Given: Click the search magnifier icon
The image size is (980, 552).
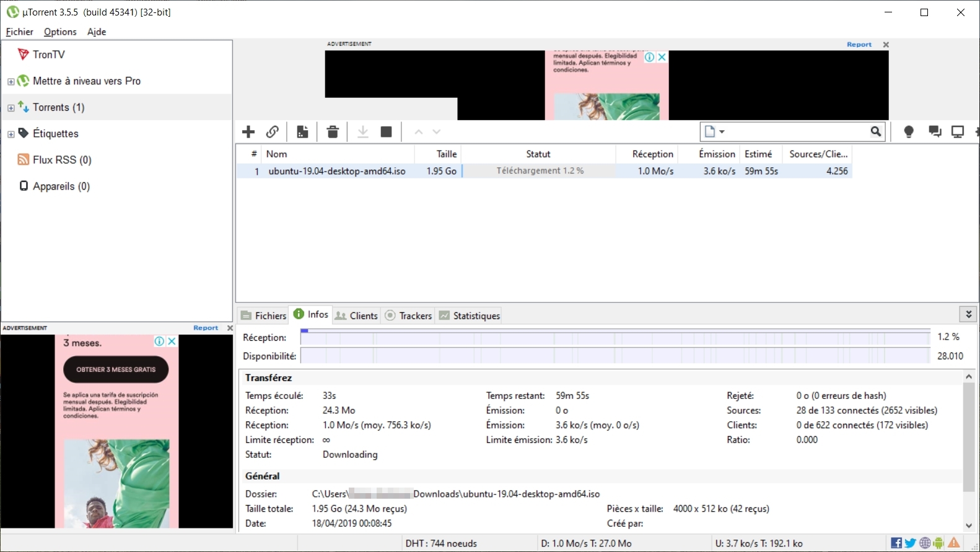Looking at the screenshot, I should (x=876, y=131).
